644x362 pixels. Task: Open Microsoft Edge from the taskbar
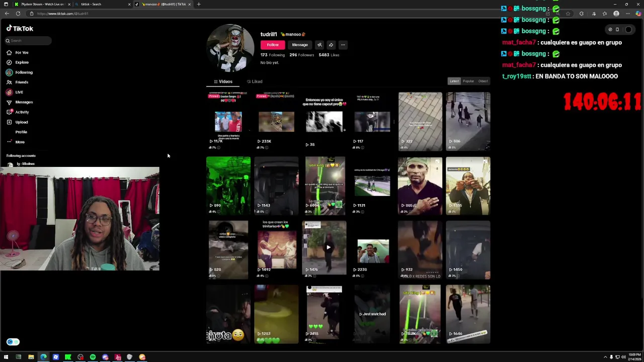(43, 357)
